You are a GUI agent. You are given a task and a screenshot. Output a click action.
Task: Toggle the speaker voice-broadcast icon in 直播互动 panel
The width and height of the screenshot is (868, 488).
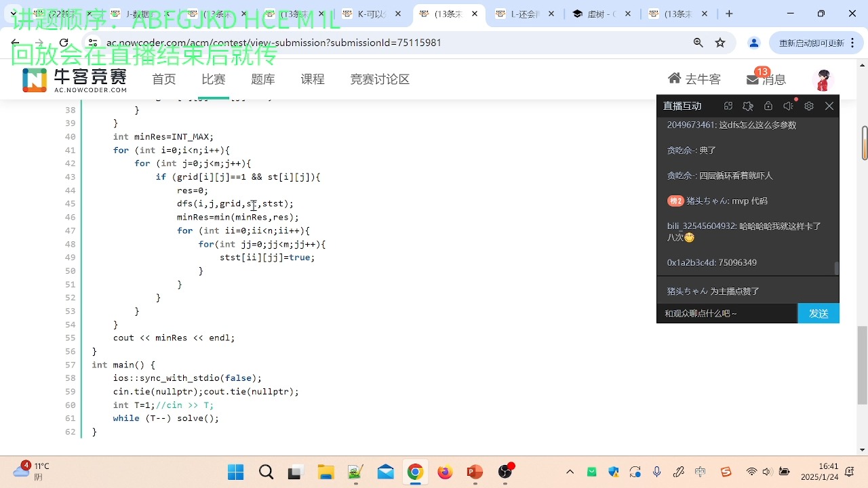(788, 106)
